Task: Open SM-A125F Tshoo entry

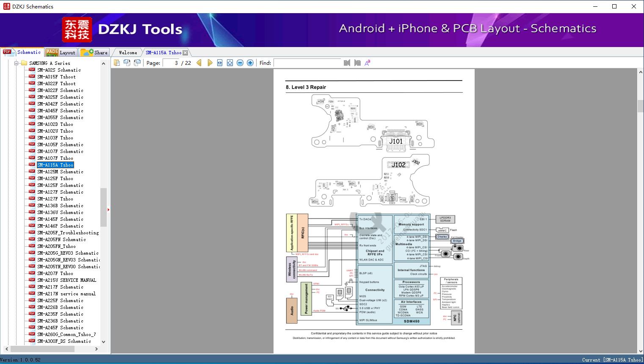Action: [55, 178]
